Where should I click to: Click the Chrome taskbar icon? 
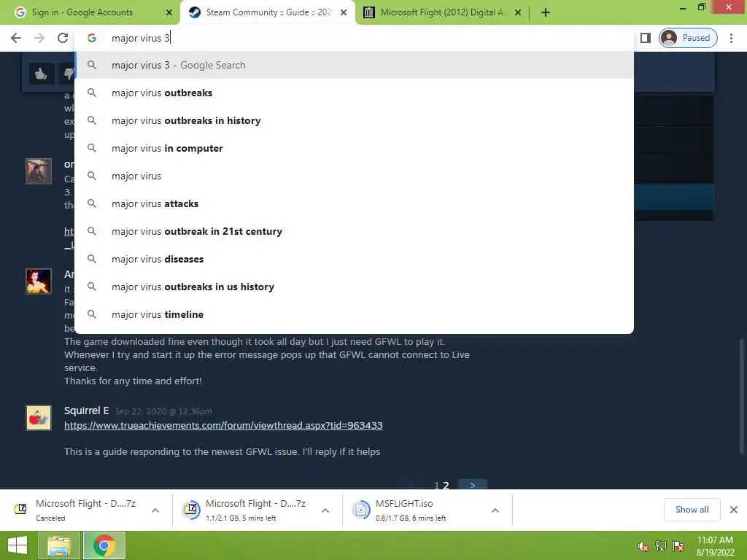coord(104,545)
